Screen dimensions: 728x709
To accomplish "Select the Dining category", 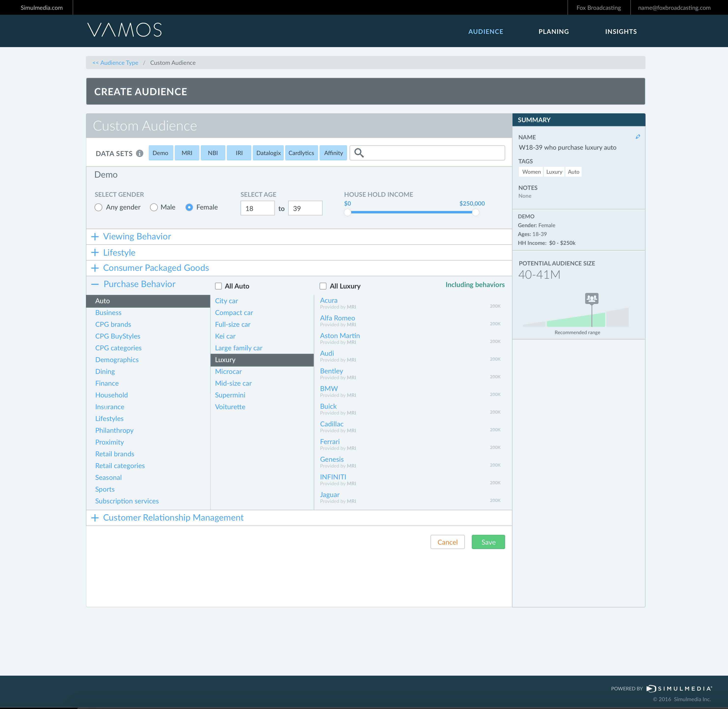I will (105, 372).
